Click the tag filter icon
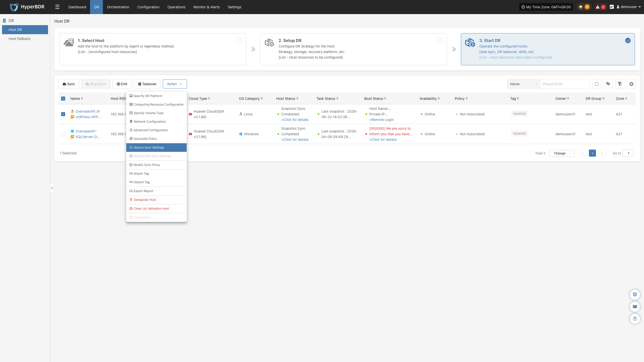Screen dimensions: 644x362 pos(608,84)
